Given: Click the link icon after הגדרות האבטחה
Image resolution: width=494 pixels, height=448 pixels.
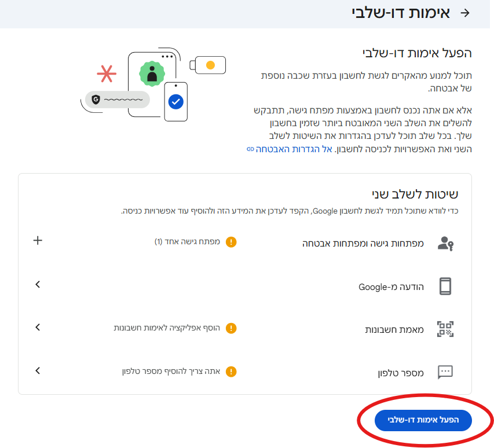Looking at the screenshot, I should (x=250, y=149).
